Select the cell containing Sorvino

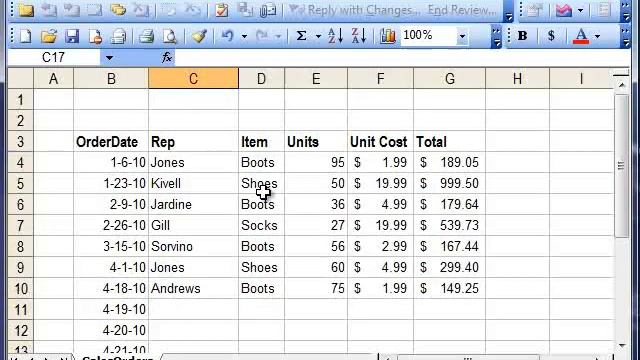193,247
